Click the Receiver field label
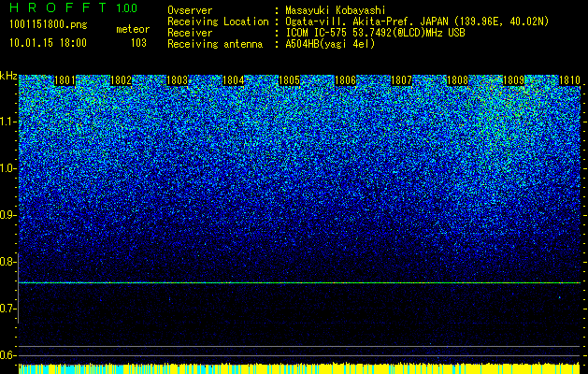The width and height of the screenshot is (588, 374). tap(190, 33)
